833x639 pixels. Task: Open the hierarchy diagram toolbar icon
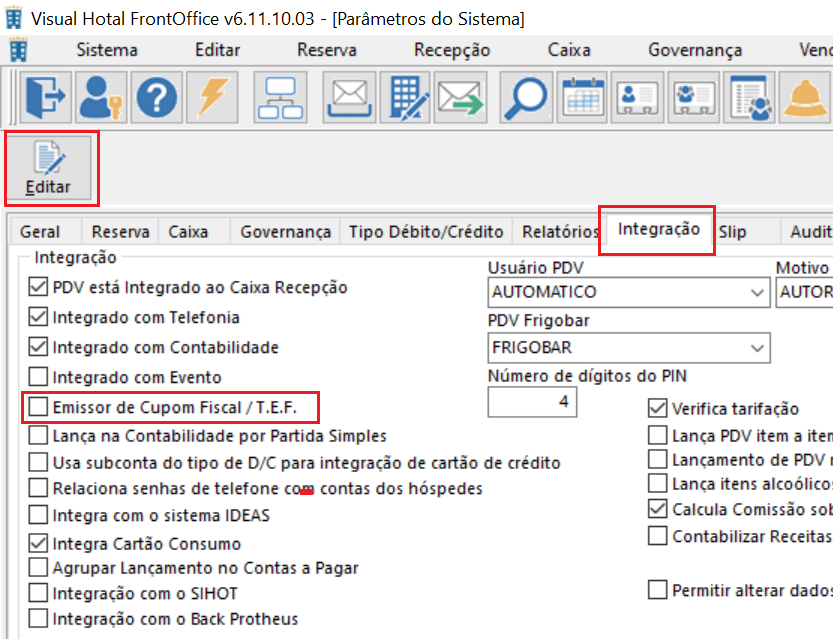(280, 98)
